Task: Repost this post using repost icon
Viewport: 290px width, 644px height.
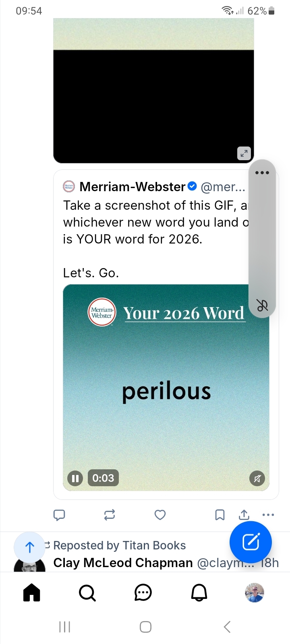Action: [110, 515]
